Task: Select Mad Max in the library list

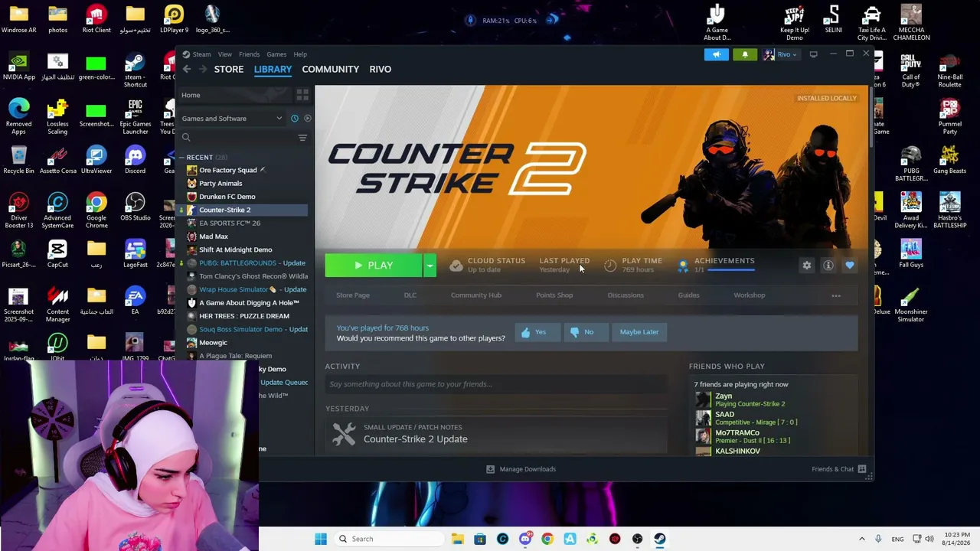Action: coord(214,236)
